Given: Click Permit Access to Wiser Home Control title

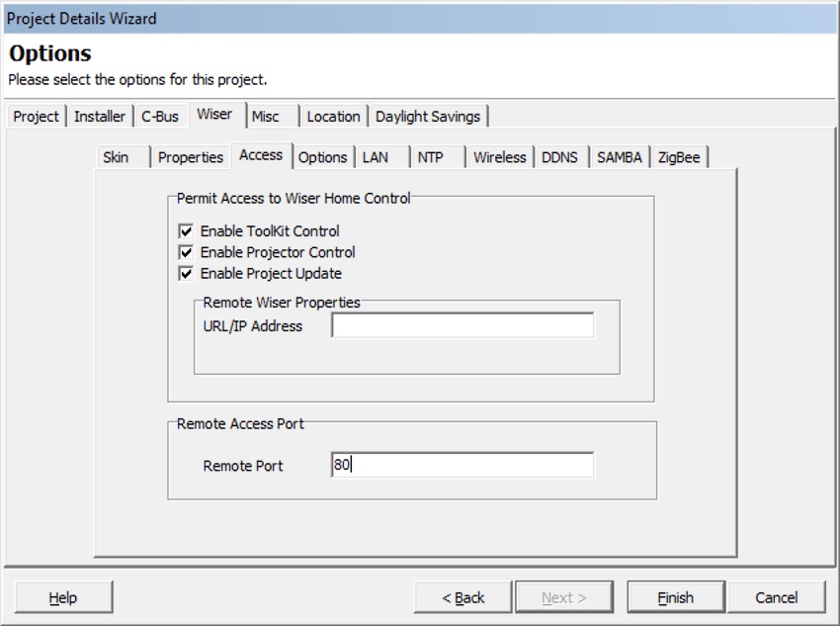Looking at the screenshot, I should [x=294, y=199].
